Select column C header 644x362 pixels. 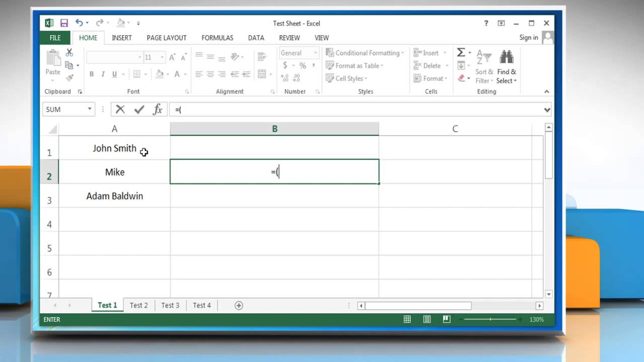[455, 129]
